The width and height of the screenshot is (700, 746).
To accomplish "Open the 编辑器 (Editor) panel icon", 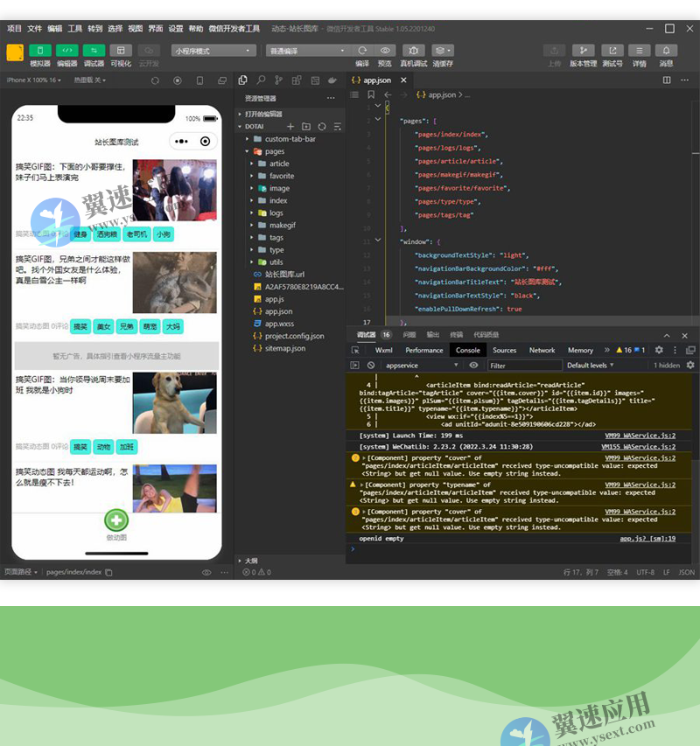I will pos(67,49).
